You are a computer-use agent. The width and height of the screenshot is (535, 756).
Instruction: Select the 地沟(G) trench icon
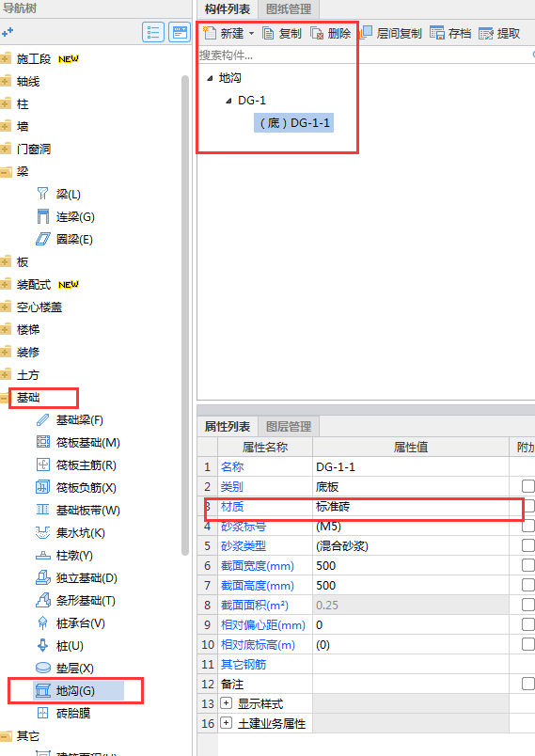(43, 690)
